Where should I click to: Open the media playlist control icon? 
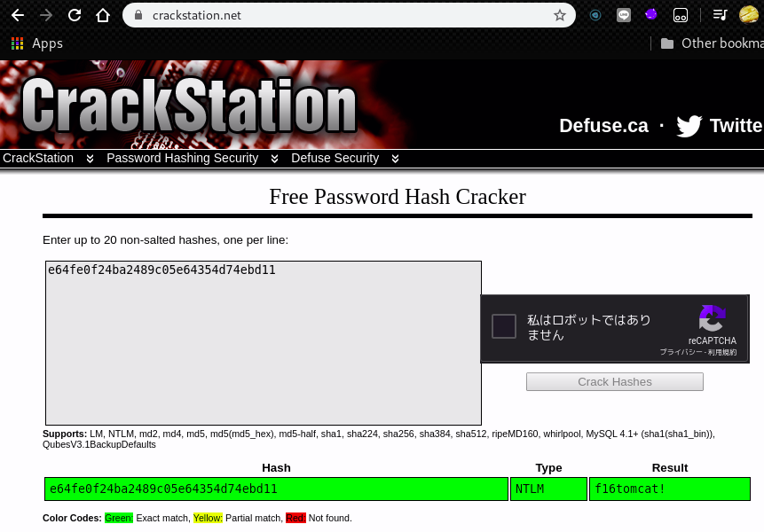(x=720, y=15)
